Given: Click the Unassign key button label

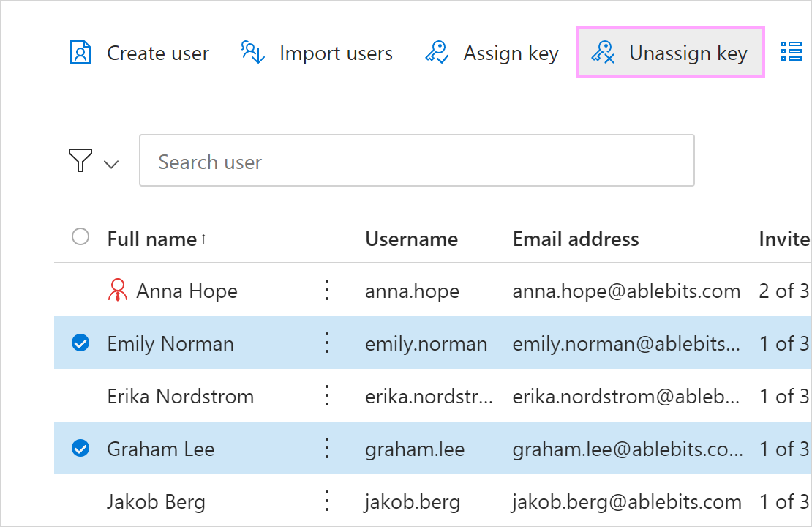Looking at the screenshot, I should pyautogui.click(x=688, y=53).
